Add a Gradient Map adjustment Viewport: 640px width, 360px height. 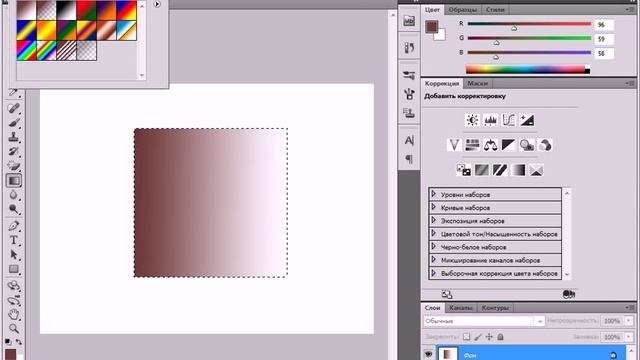pos(518,170)
